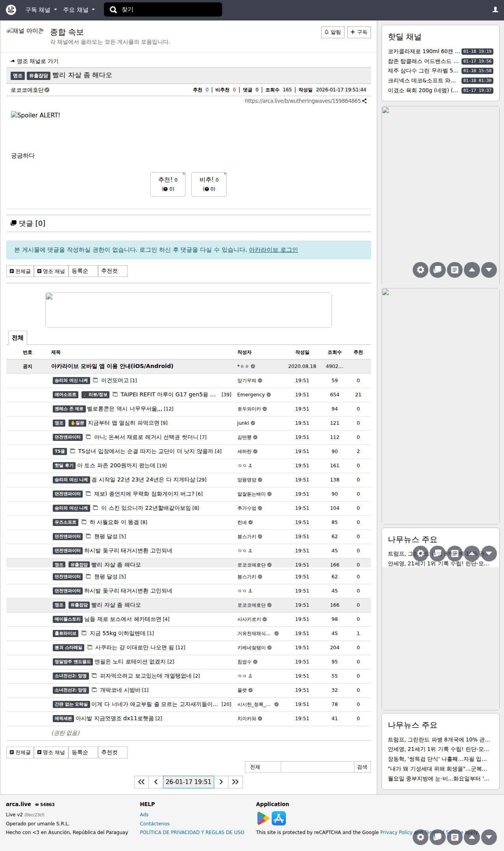Screen dimensions: 504x851
Task: Select the 전체 tab above the post list
Action: (17, 338)
